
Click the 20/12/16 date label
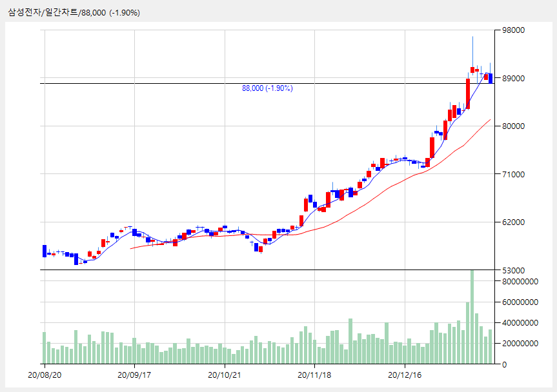pyautogui.click(x=405, y=375)
